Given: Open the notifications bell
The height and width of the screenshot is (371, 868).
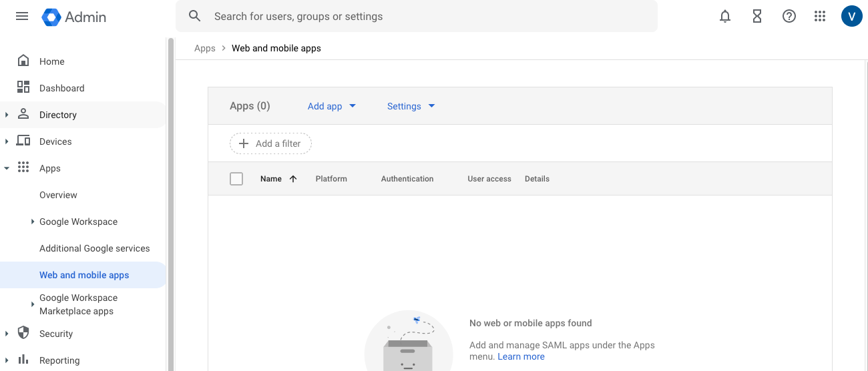Looking at the screenshot, I should 725,17.
